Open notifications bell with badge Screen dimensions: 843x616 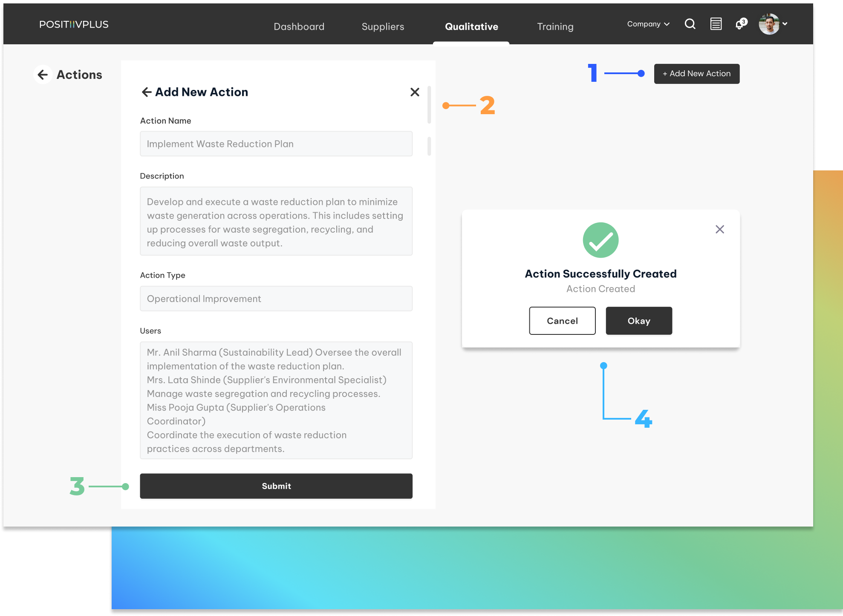coord(741,24)
